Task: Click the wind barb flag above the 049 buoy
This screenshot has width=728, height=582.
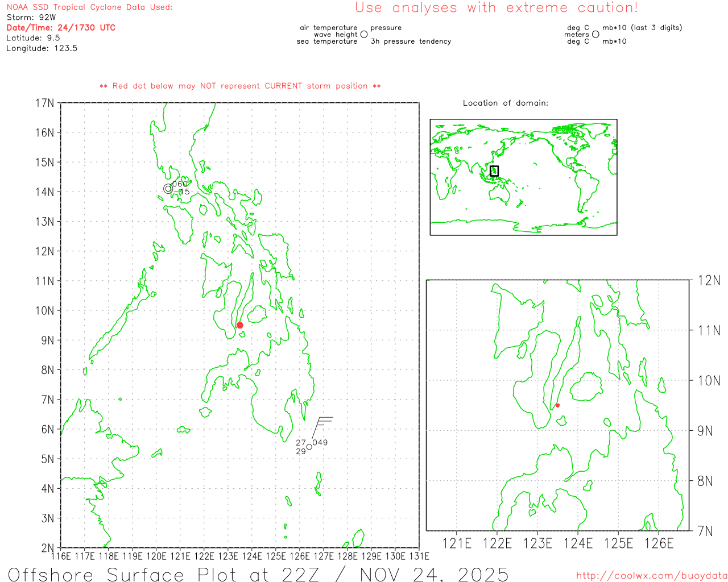Action: (322, 427)
